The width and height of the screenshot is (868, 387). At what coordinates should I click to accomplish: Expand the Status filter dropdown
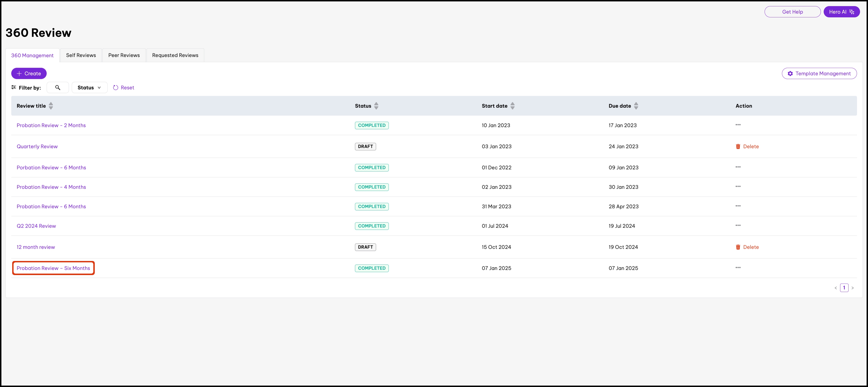point(89,88)
